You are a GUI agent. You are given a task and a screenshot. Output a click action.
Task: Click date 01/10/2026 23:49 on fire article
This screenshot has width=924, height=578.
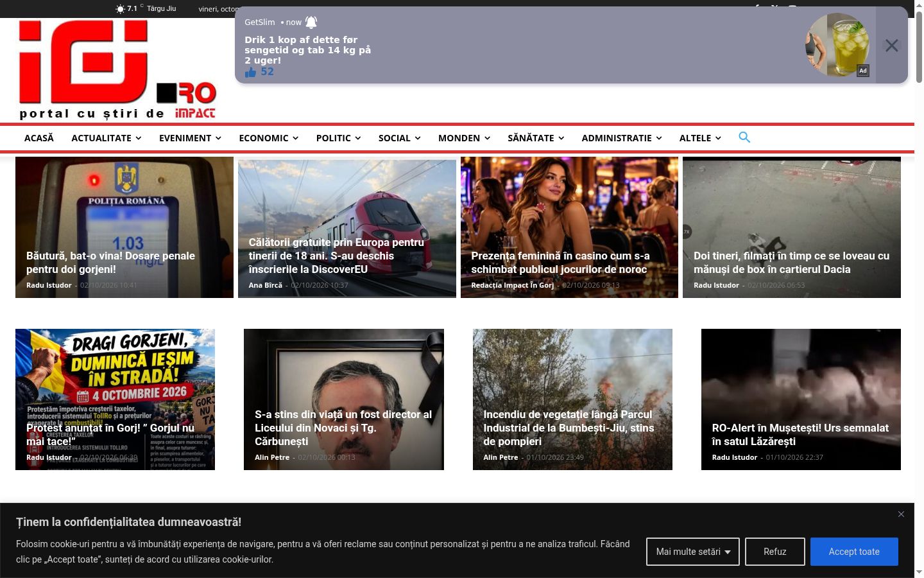pos(555,457)
